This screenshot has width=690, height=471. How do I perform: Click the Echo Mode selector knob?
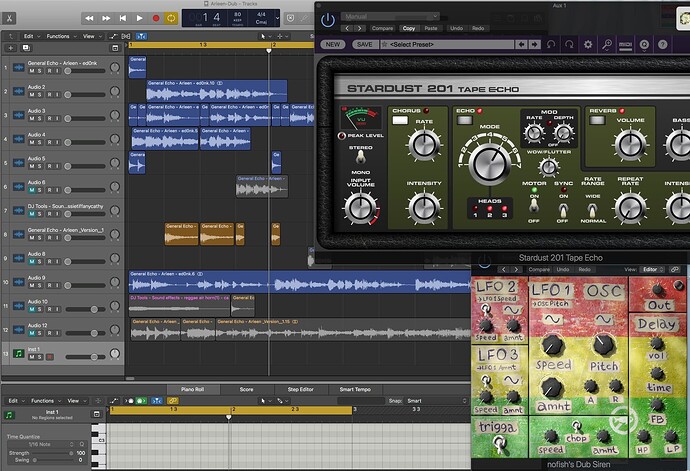[489, 164]
